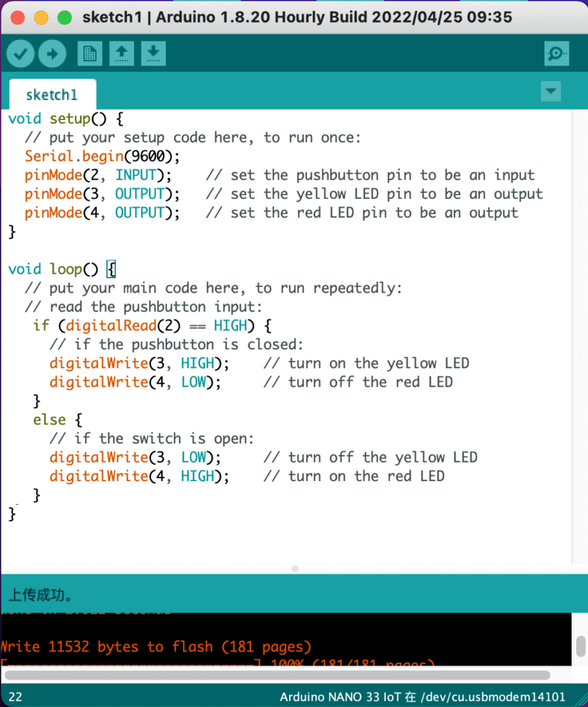The height and width of the screenshot is (707, 588).
Task: Open the Serial Monitor with the magnifier icon
Action: click(x=556, y=53)
